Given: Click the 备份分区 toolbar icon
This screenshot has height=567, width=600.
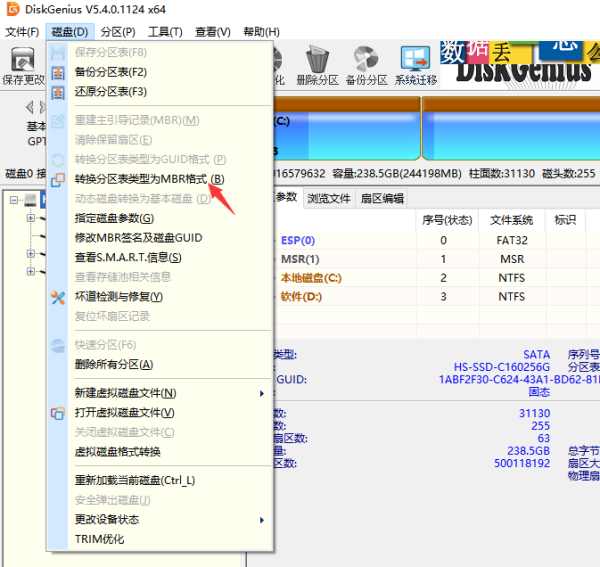Looking at the screenshot, I should point(367,64).
